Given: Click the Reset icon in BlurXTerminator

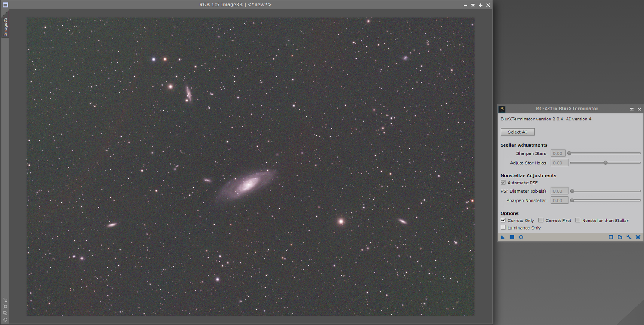Looking at the screenshot, I should (x=638, y=237).
